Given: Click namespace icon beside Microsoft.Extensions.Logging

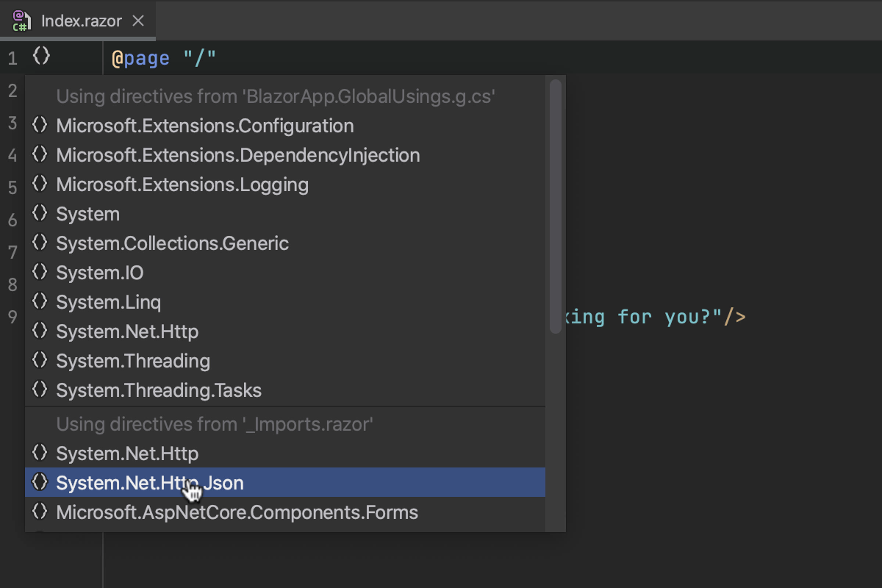Looking at the screenshot, I should [40, 184].
